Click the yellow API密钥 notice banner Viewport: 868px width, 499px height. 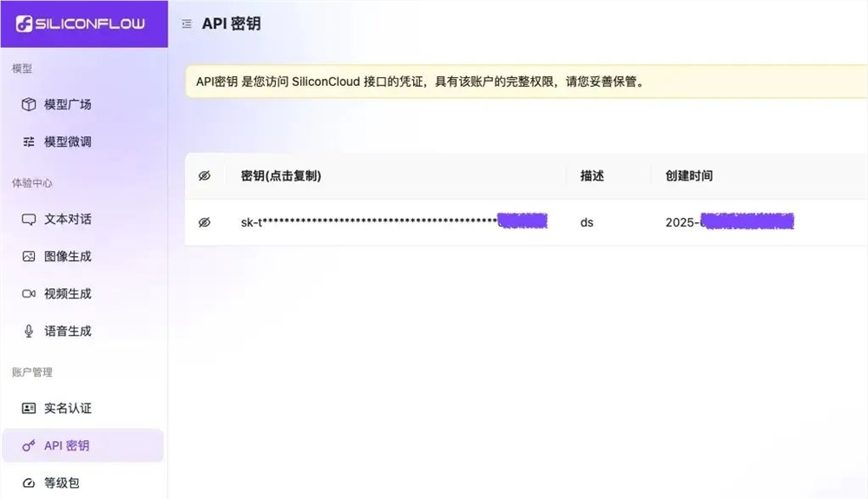(526, 82)
